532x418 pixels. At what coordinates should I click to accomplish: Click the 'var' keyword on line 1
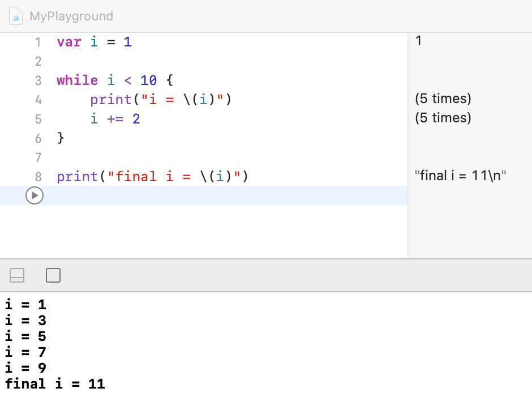click(x=69, y=42)
